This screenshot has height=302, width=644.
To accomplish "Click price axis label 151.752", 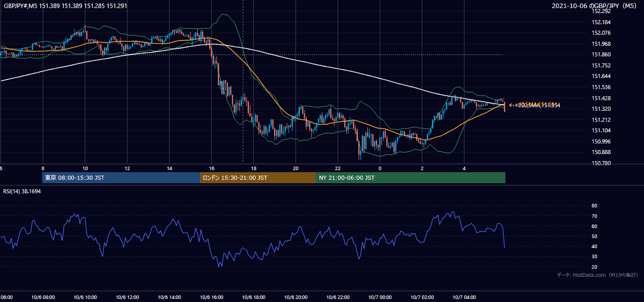I will click(x=601, y=65).
